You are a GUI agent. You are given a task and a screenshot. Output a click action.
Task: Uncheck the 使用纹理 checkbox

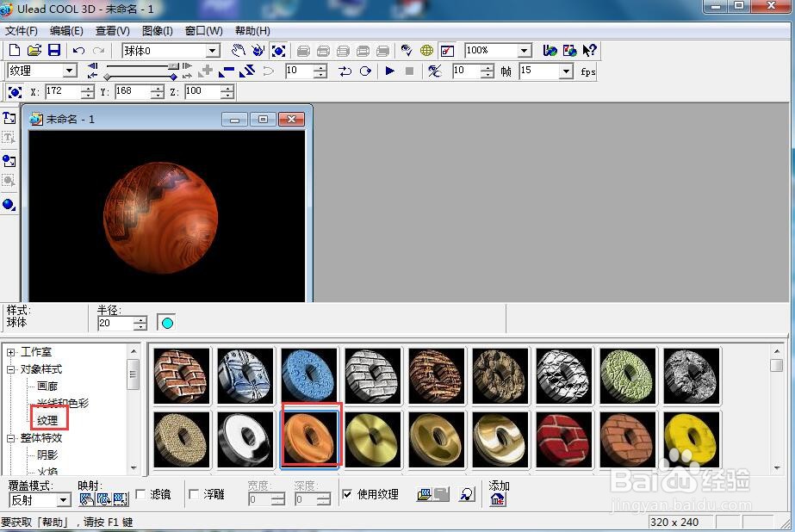click(x=347, y=494)
